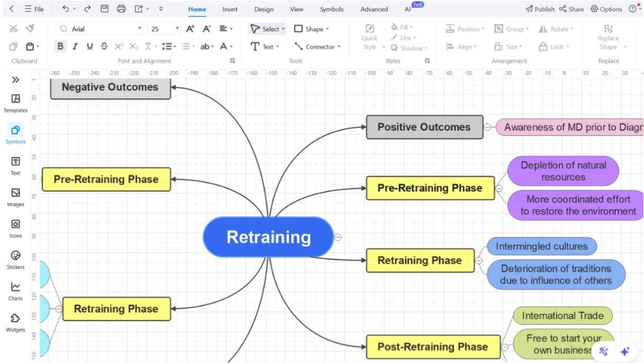Image resolution: width=644 pixels, height=363 pixels.
Task: Open the Help question mark icon
Action: point(632,9)
